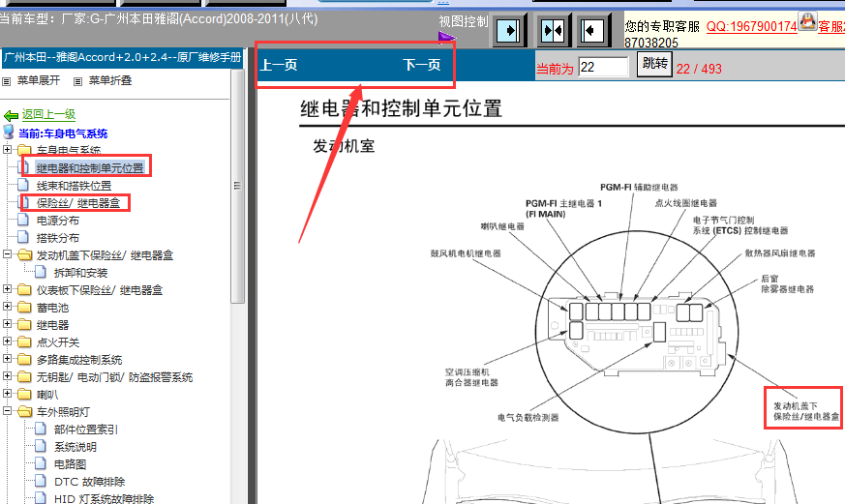Expand the 多路集成控制系统 node
This screenshot has width=845, height=504.
coord(7,359)
